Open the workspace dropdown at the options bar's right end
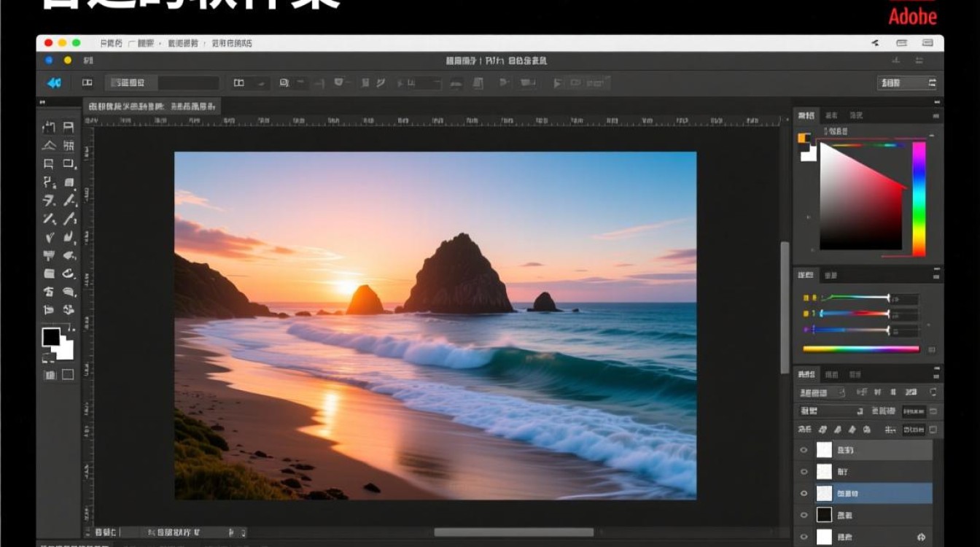 click(x=908, y=83)
